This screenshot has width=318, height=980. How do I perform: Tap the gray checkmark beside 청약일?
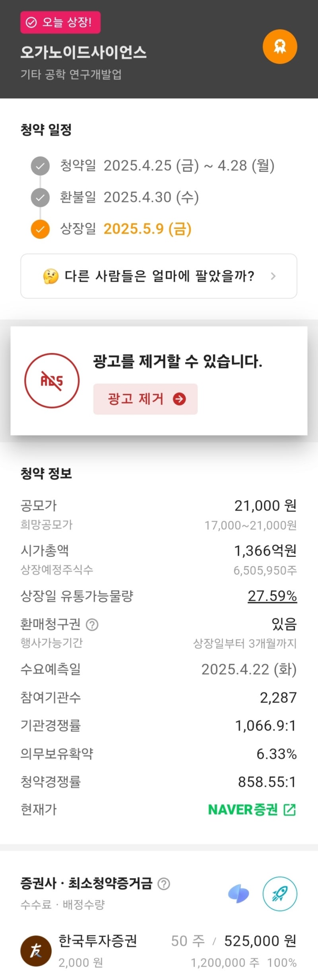40,166
